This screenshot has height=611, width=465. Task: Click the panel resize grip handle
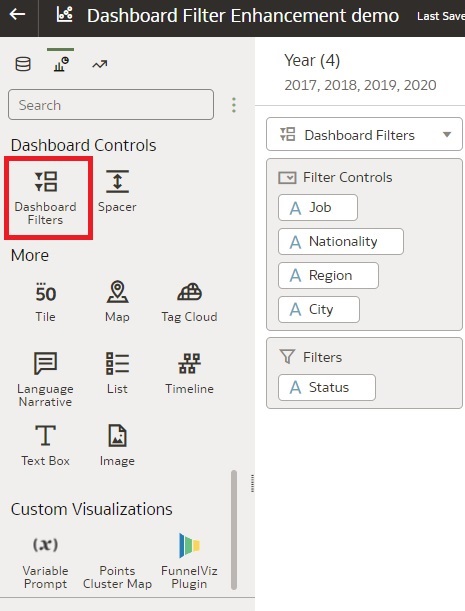click(253, 483)
